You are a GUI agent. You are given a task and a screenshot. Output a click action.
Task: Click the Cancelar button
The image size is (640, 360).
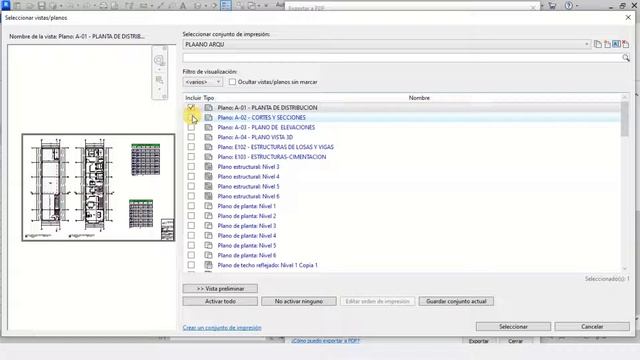pos(592,327)
